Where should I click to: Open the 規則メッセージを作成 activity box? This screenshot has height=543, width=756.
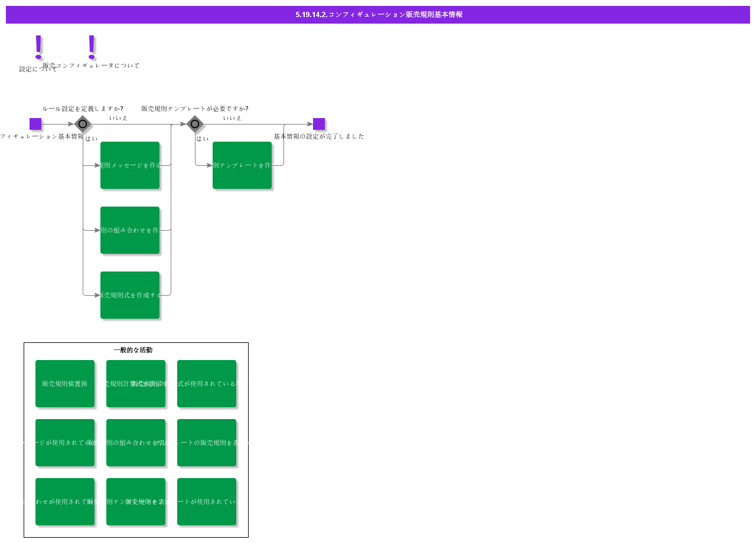130,165
